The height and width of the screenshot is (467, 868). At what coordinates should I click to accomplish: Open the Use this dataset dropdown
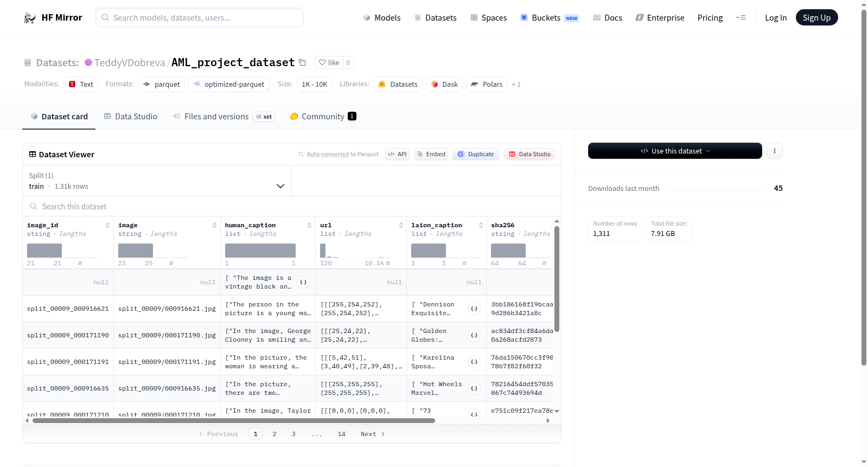(x=675, y=151)
